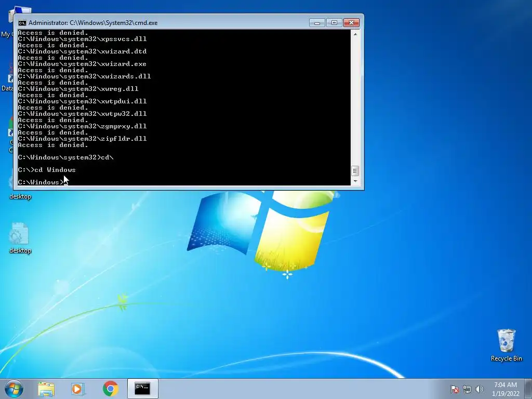Click the line 'C:\Windows\system32\xwtpdui.dll'
532x399 pixels.
(x=82, y=101)
